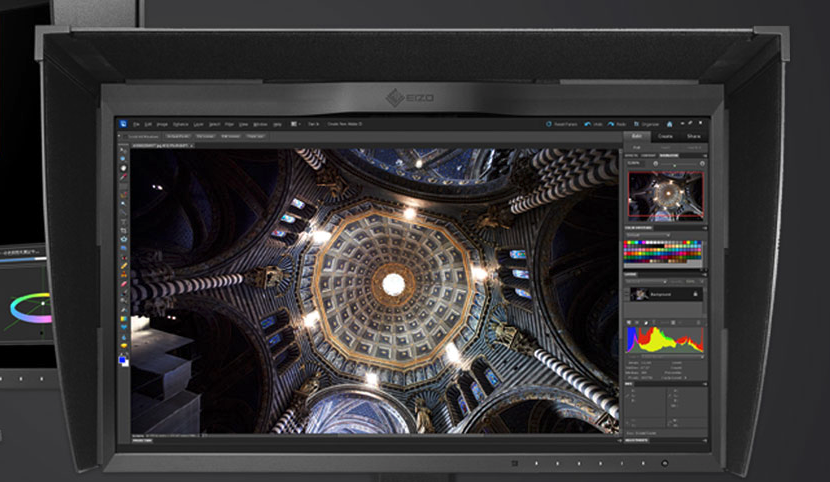Open the Effects panel tab
The image size is (830, 482).
631,156
